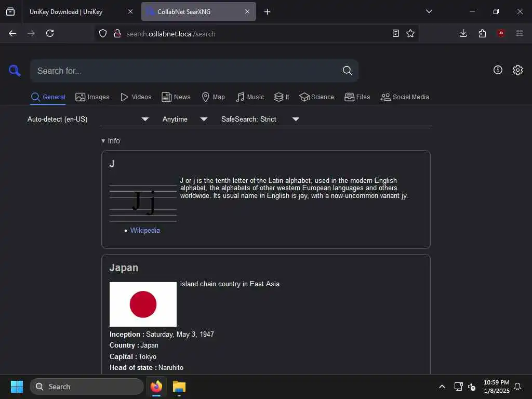Click the Inception date line
This screenshot has height=399, width=532.
(162, 334)
